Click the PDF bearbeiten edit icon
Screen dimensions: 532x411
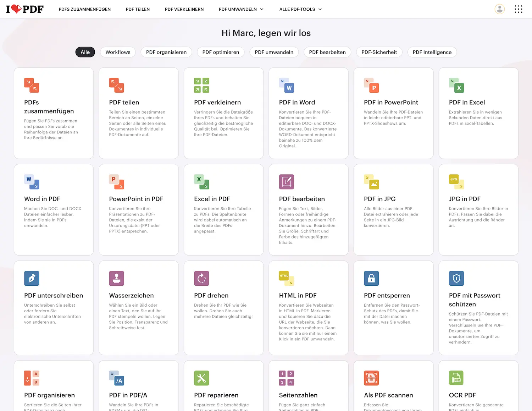(287, 182)
